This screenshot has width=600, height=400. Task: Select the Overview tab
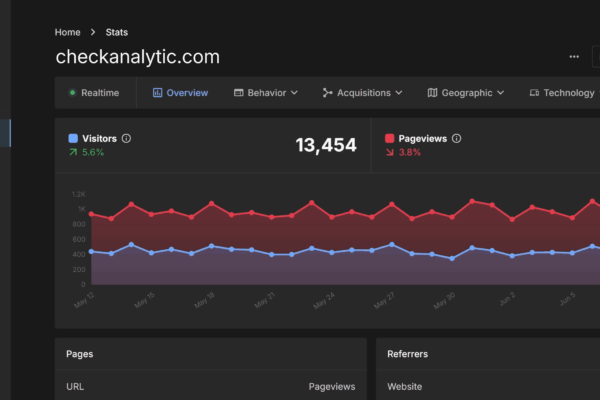[180, 93]
